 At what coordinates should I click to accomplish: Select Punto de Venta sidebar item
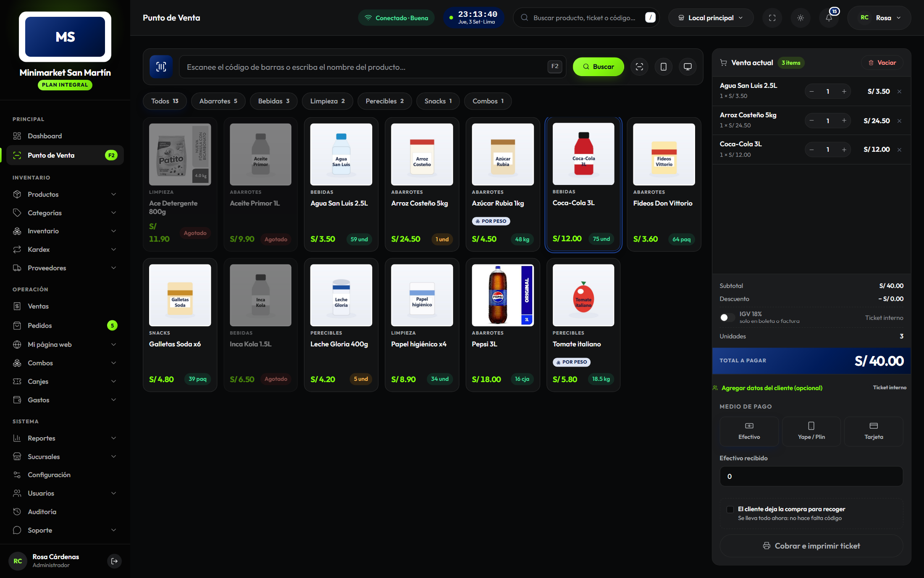(65, 155)
